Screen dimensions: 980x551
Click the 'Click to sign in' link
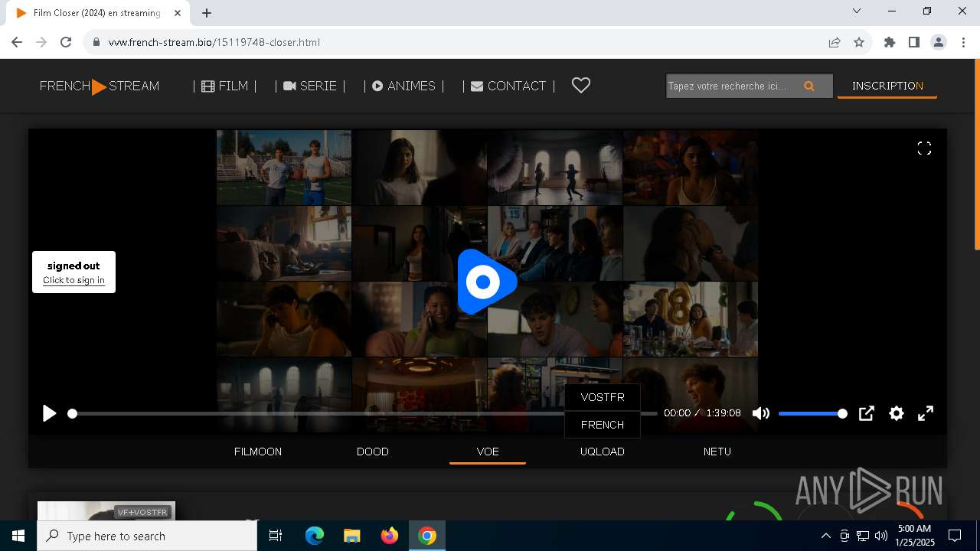click(x=73, y=280)
